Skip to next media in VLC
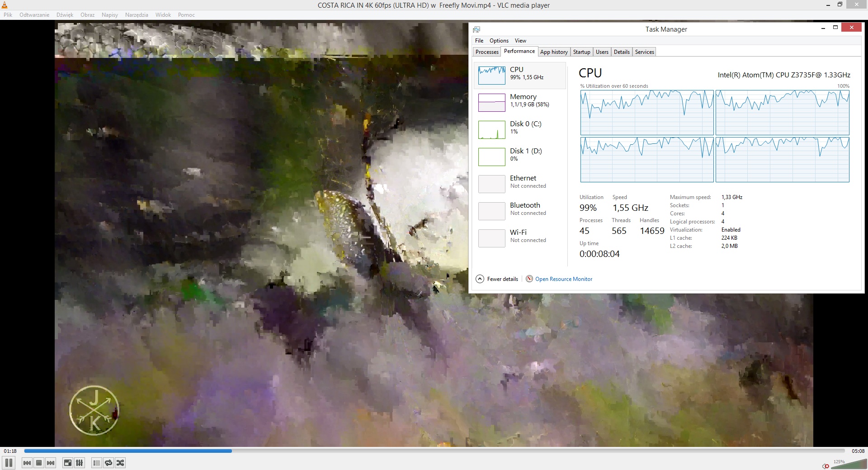The height and width of the screenshot is (470, 868). 51,463
